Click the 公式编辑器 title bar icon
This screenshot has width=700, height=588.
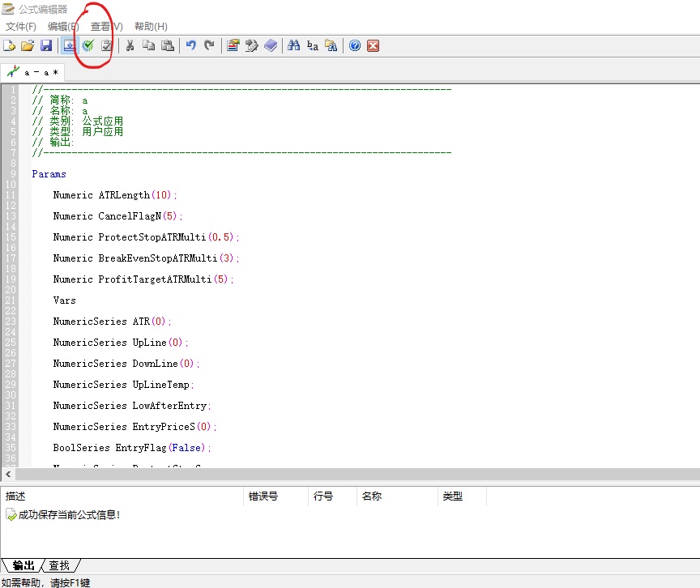8,8
